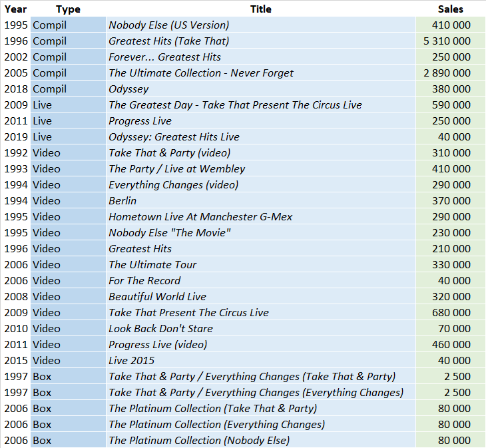
Task: Select 'The Ultimate Collection - Never Forget' title
Action: coord(201,73)
